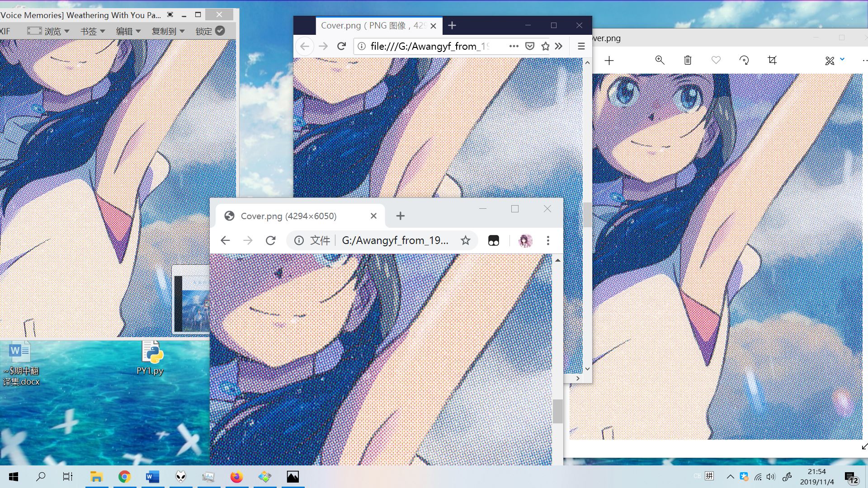Delete the image via Photos trash icon
Screen dimensions: 868x488
[x=688, y=60]
